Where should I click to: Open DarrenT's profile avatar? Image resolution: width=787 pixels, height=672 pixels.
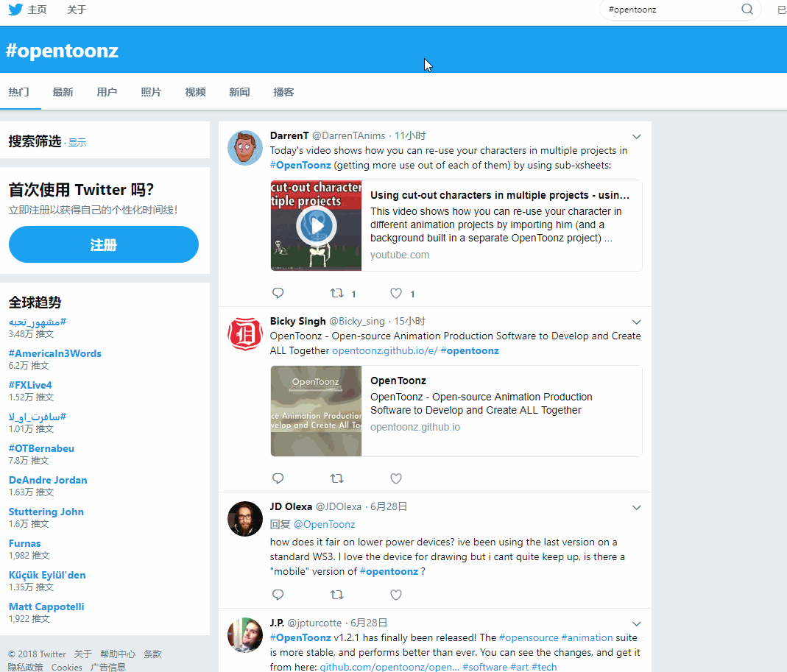[245, 148]
